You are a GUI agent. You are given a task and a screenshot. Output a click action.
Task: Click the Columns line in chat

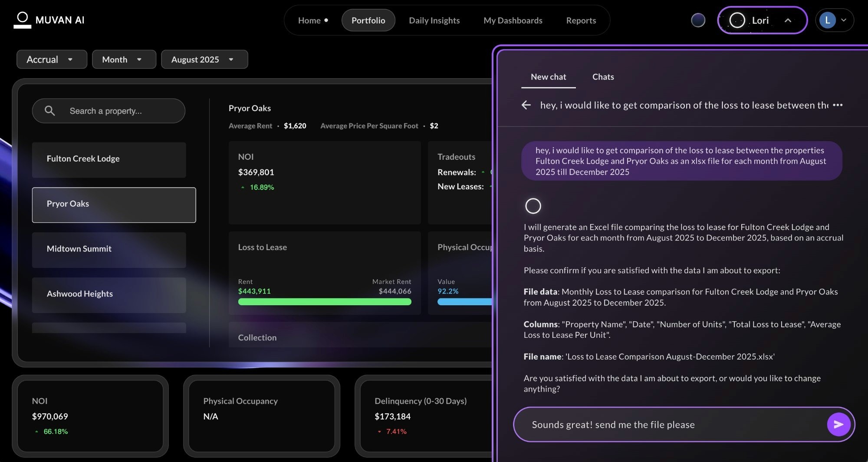click(x=682, y=330)
